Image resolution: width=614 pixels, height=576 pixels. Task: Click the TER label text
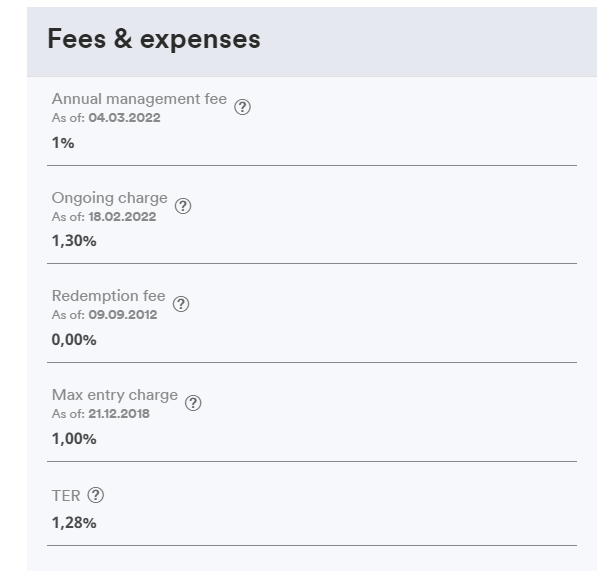point(66,495)
